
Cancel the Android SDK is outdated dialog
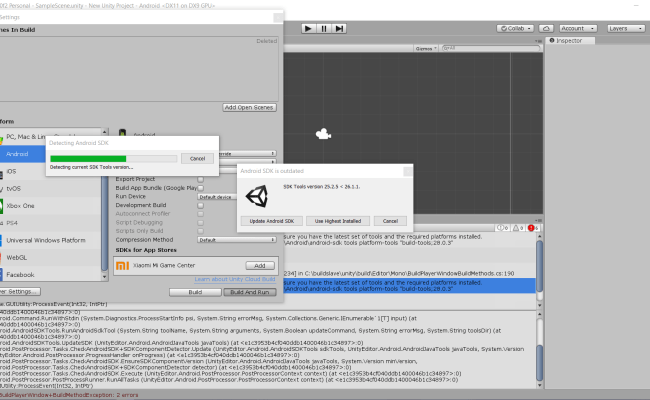tap(390, 221)
